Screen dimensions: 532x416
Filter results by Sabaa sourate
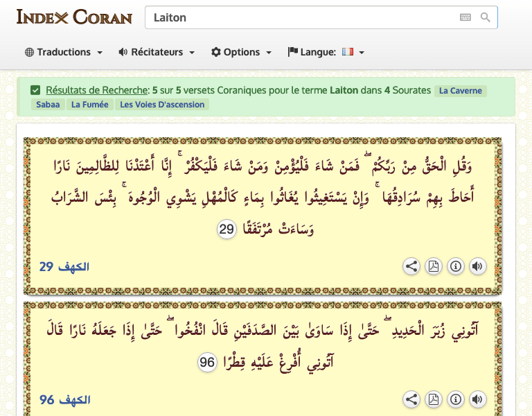tap(48, 105)
